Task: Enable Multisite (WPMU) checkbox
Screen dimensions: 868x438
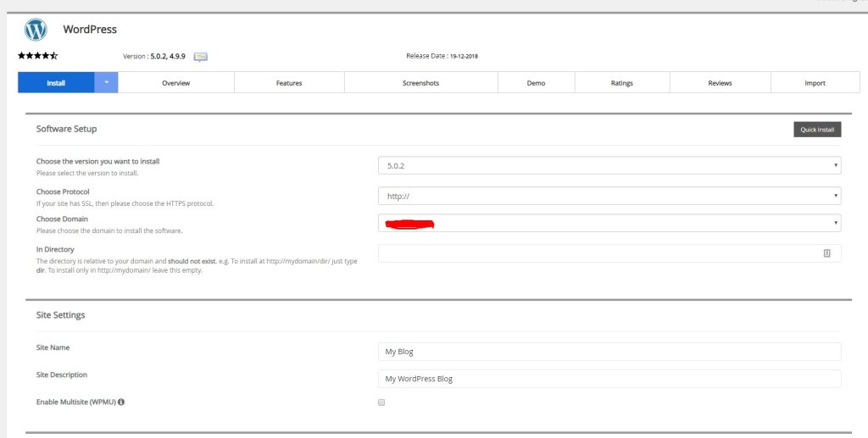Action: 381,402
